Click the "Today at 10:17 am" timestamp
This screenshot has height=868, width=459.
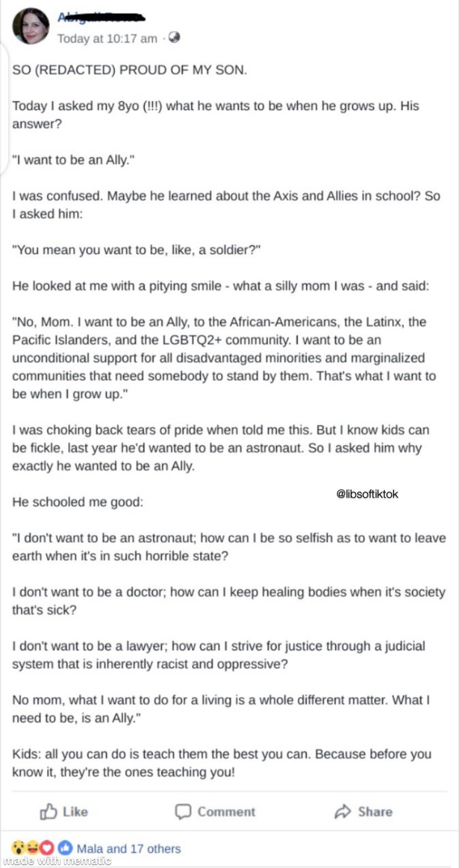[x=107, y=38]
